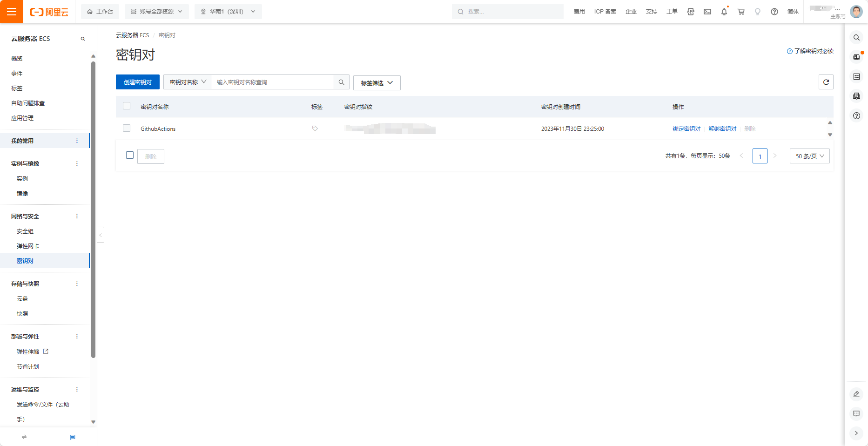Expand the 标签筛选 dropdown
Screen dimensions: 868x446
tap(377, 83)
